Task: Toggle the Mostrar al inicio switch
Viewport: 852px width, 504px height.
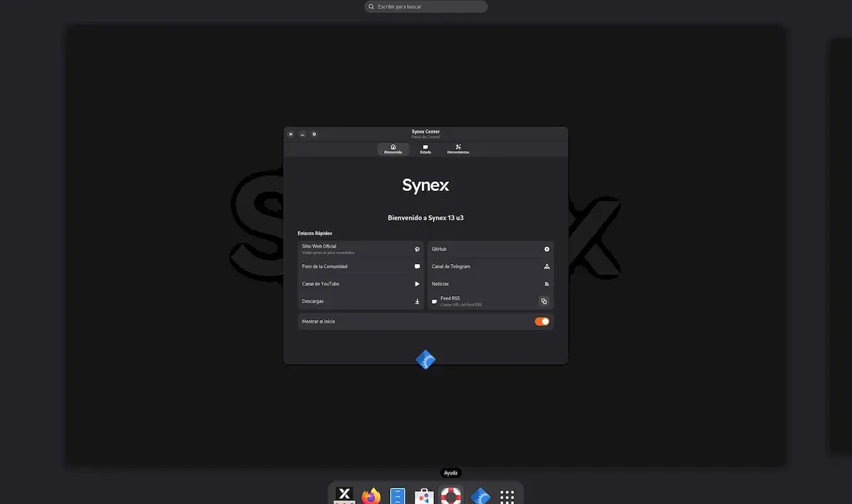Action: click(x=542, y=322)
